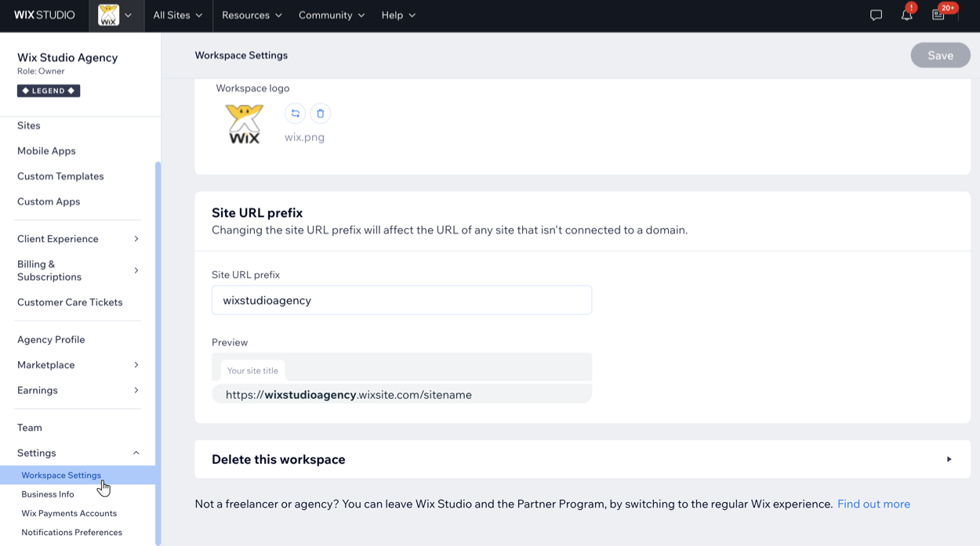The width and height of the screenshot is (980, 546).
Task: Click the WIX STUDIO logo
Action: (45, 16)
